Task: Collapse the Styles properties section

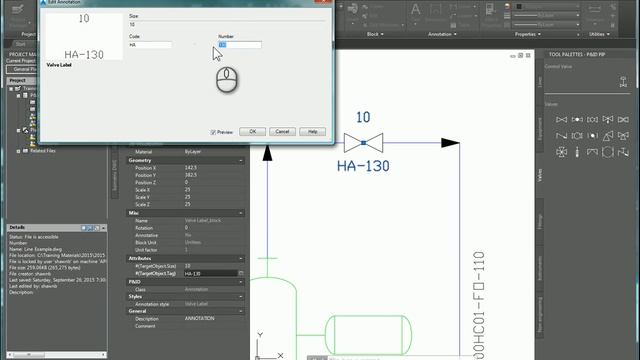Action: 241,297
